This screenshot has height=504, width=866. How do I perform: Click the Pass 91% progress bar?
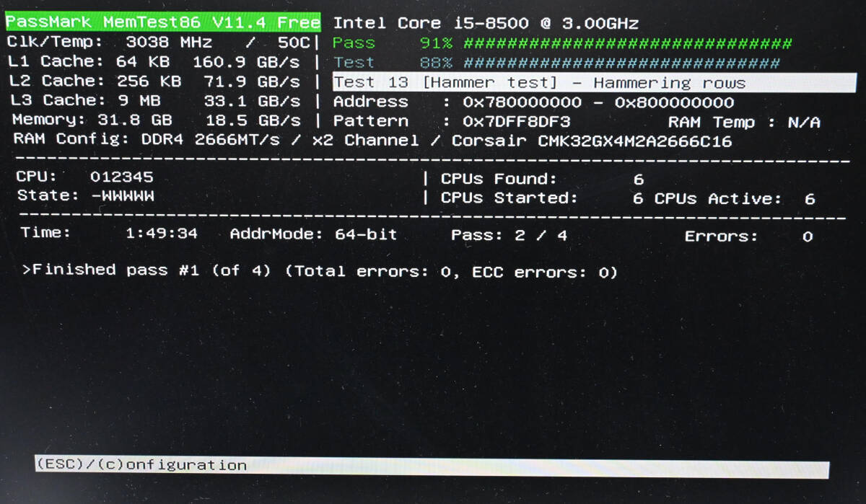[563, 43]
